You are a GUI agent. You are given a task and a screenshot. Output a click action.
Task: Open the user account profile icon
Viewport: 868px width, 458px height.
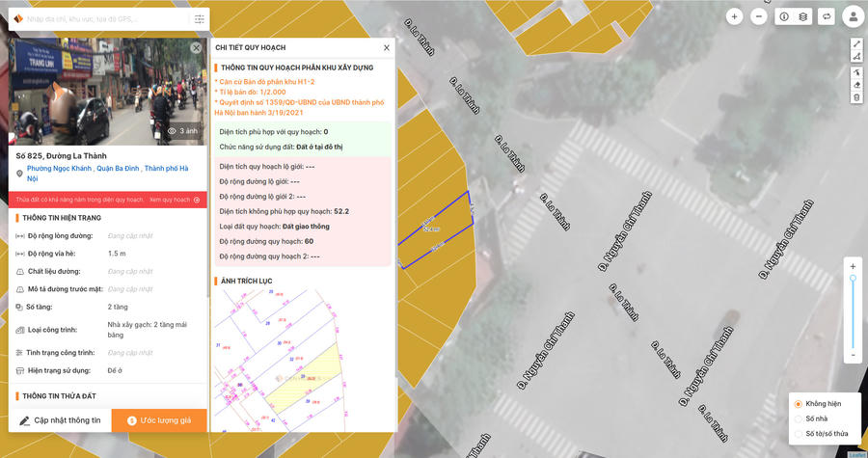853,16
